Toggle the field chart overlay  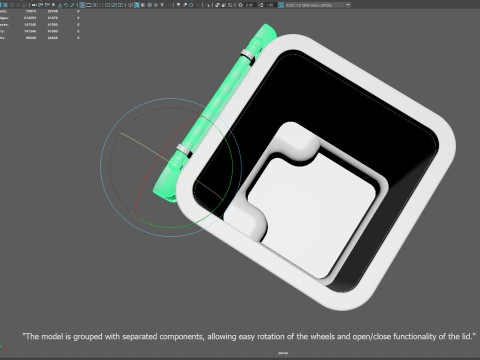108,5
